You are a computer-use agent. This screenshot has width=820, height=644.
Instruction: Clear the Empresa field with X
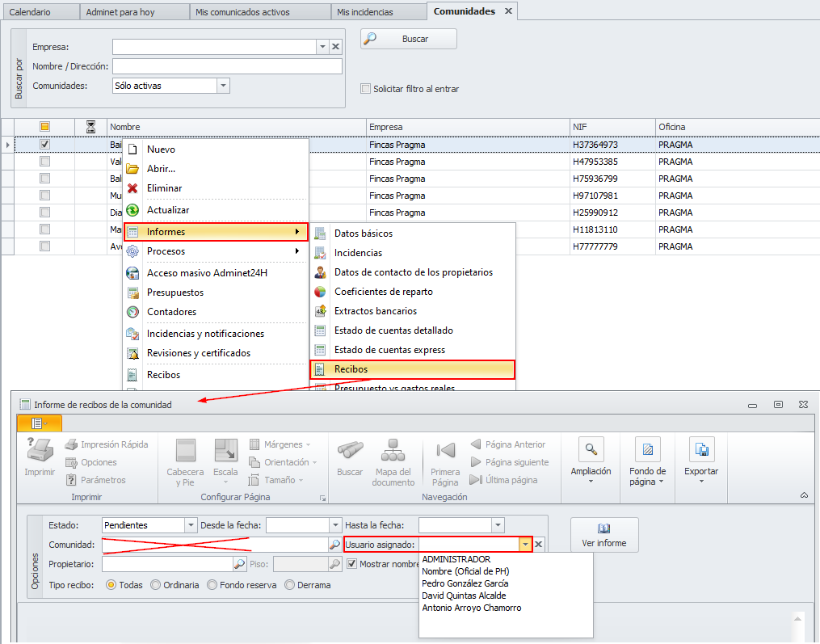tap(336, 47)
